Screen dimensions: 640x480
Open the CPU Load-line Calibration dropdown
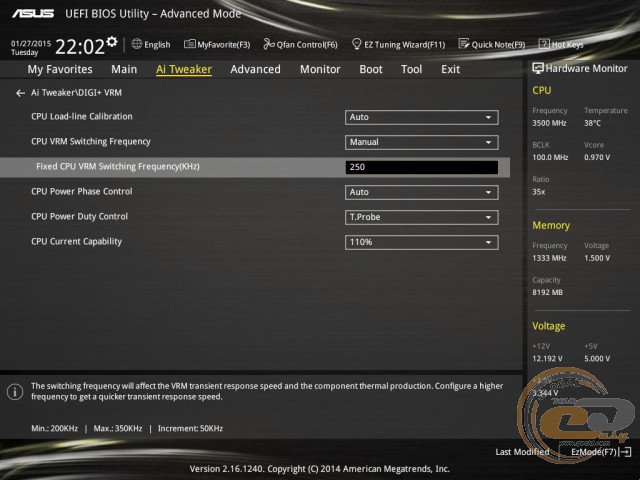point(422,117)
